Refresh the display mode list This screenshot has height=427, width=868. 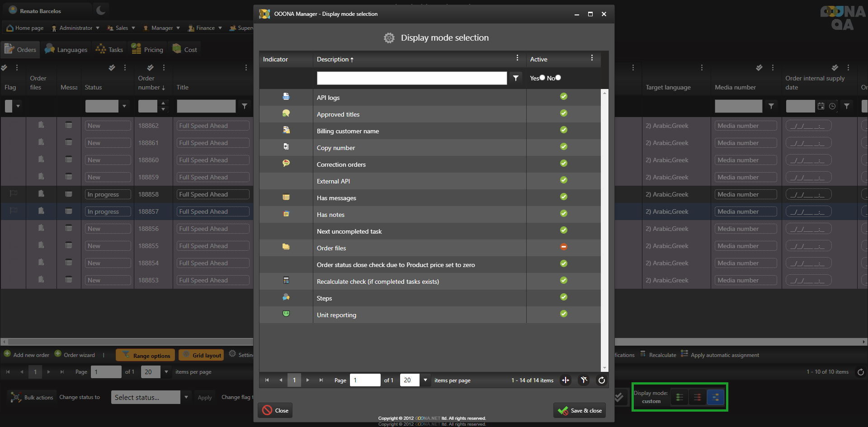(601, 380)
